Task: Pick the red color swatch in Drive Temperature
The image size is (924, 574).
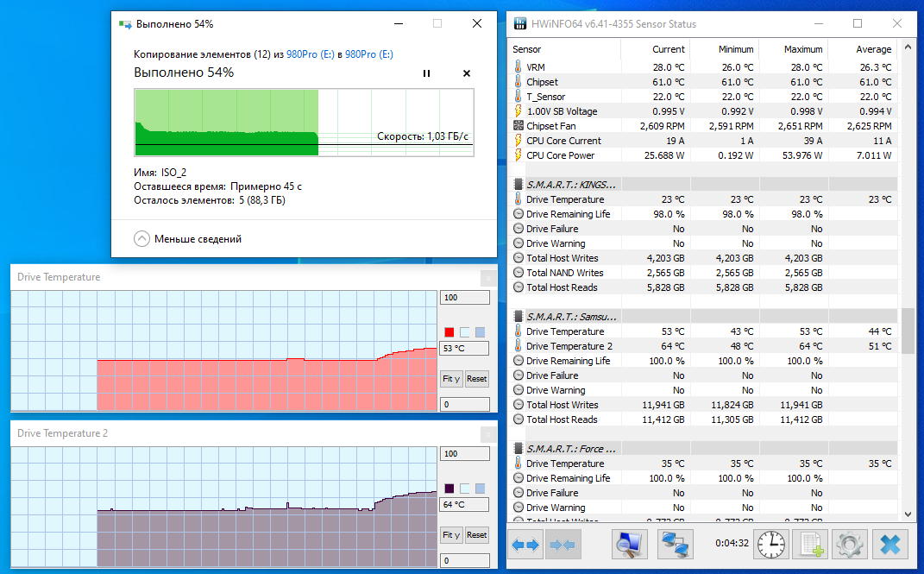Action: pos(449,332)
